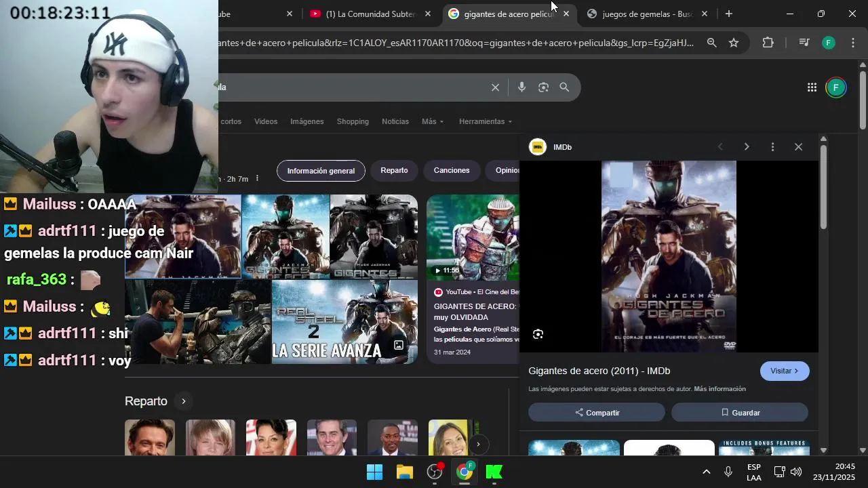Select the Noticias search tab

click(395, 121)
